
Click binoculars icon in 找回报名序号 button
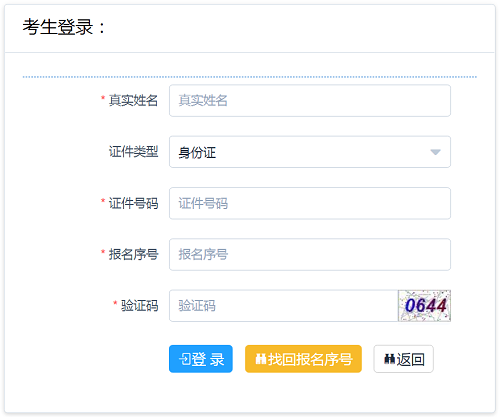pyautogui.click(x=261, y=359)
